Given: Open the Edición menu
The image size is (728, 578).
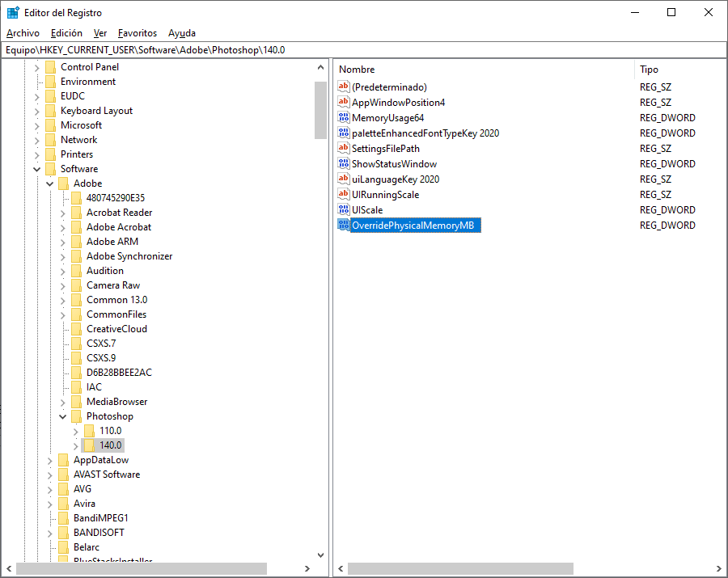Looking at the screenshot, I should (x=66, y=33).
